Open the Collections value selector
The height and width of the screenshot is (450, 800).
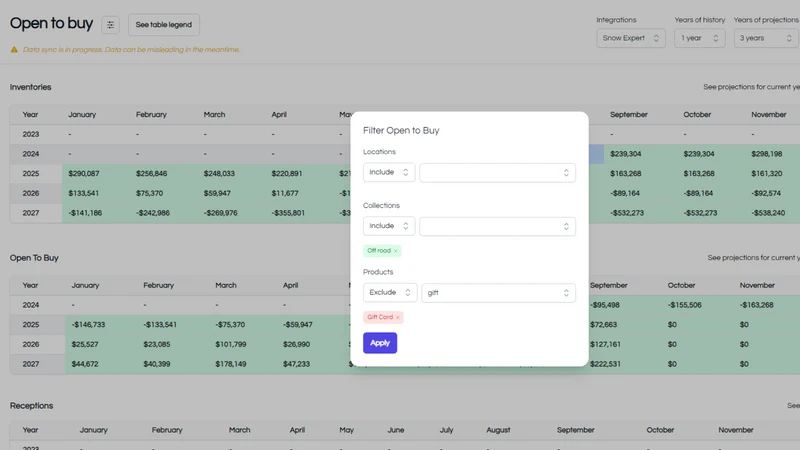click(x=497, y=227)
